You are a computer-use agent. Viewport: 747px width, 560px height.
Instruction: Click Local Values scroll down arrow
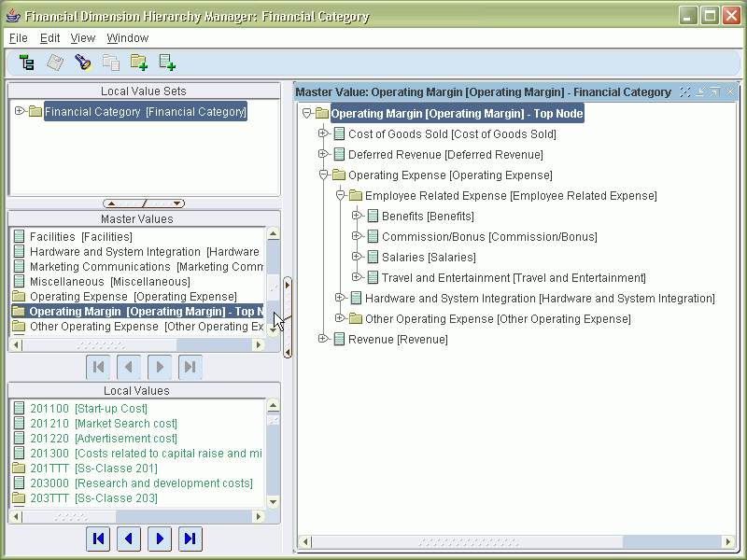(x=273, y=501)
